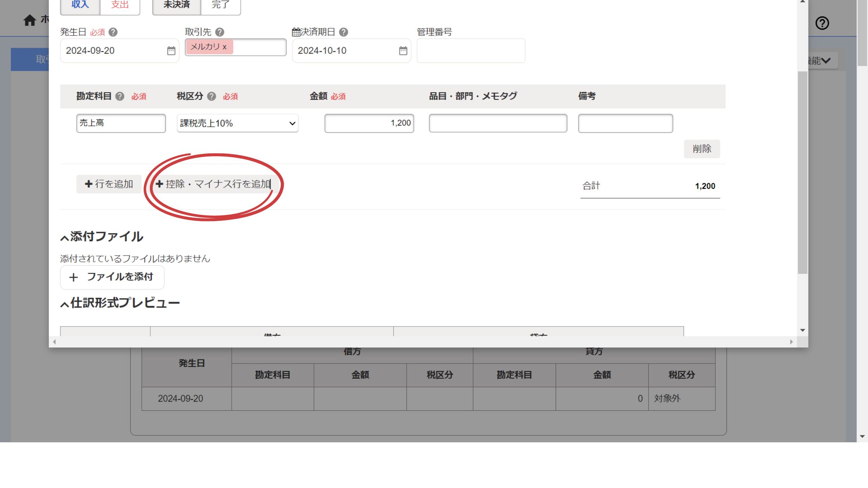
Task: Click help icon beside 取引先 label
Action: point(220,32)
